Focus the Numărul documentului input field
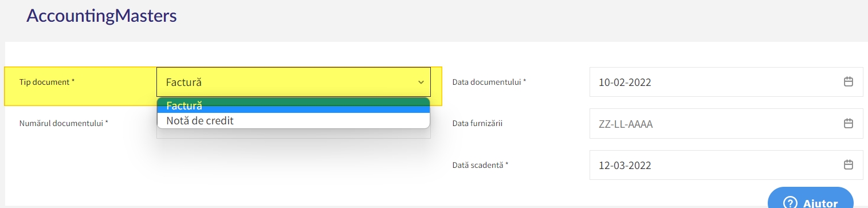Image resolution: width=868 pixels, height=208 pixels. point(293,133)
